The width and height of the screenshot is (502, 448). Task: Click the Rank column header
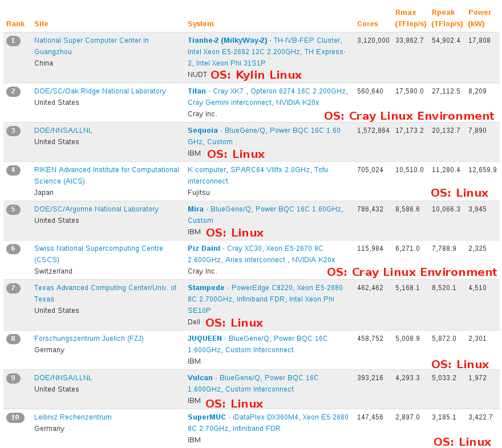pyautogui.click(x=15, y=24)
